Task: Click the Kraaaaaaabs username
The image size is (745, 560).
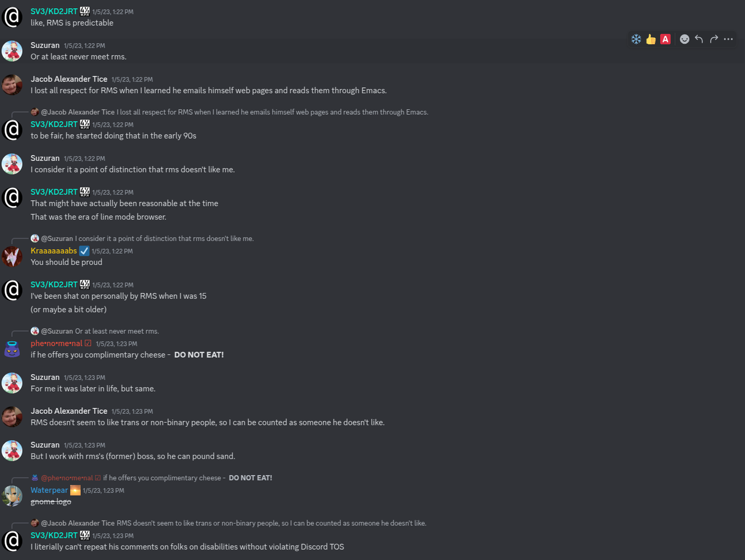Action: tap(54, 251)
